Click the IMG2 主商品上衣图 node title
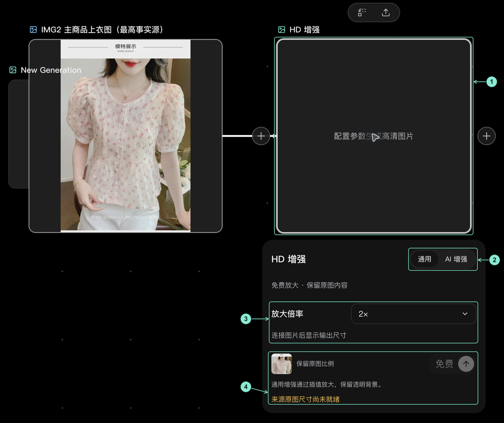 [x=102, y=29]
